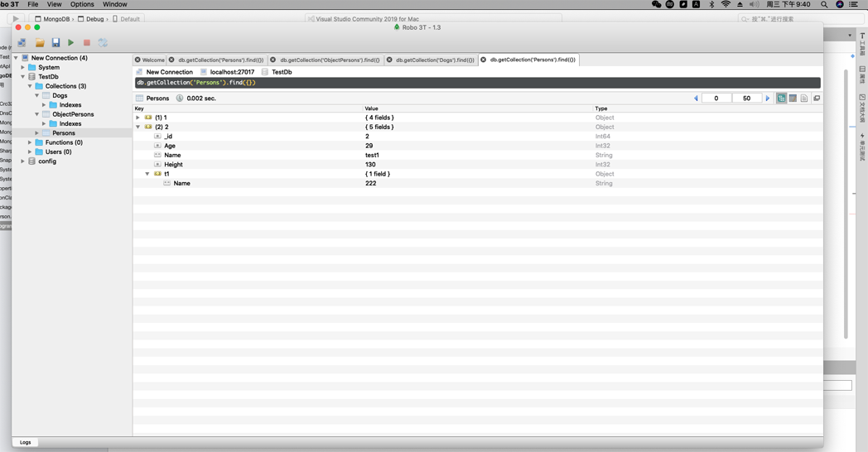
Task: Close the Dogs query tab
Action: 389,60
